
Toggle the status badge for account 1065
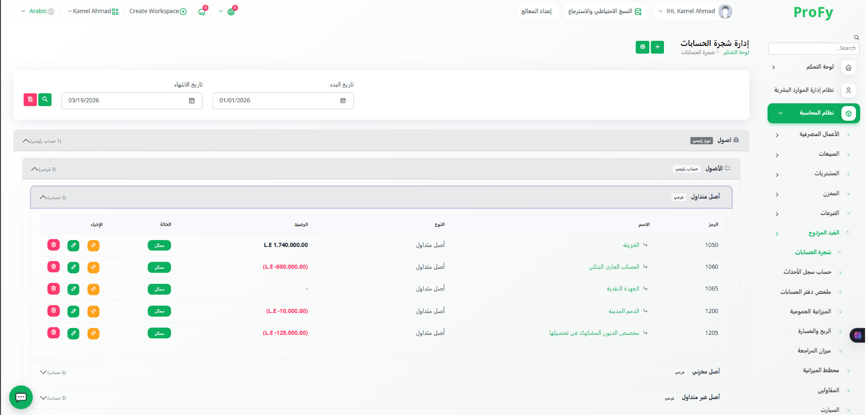coord(159,289)
